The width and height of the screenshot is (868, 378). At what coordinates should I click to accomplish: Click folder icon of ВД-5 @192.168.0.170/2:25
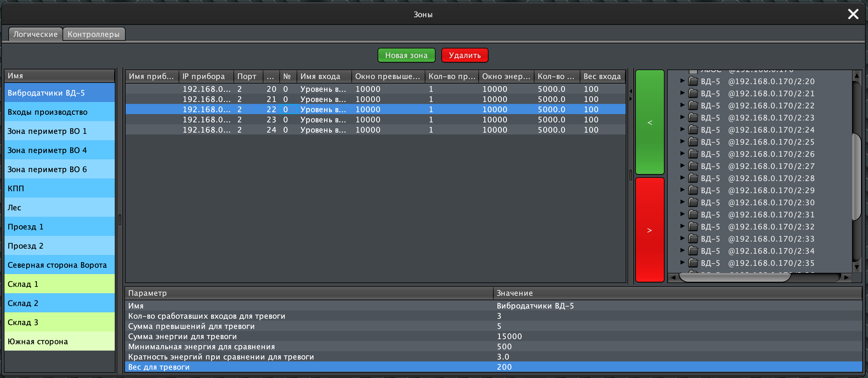[693, 142]
